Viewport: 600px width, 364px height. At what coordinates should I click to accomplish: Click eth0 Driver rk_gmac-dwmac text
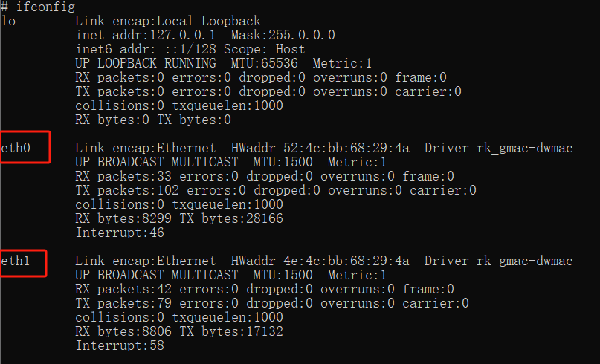(x=498, y=148)
